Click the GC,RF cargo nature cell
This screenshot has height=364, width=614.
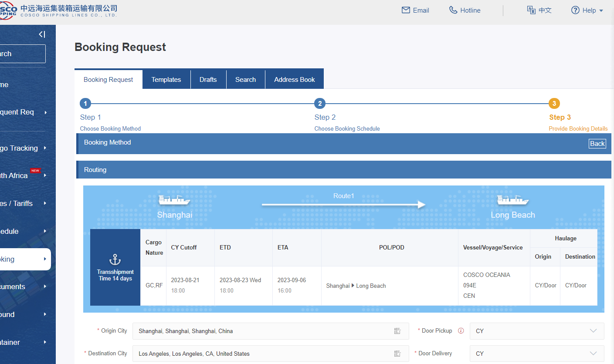coord(154,286)
